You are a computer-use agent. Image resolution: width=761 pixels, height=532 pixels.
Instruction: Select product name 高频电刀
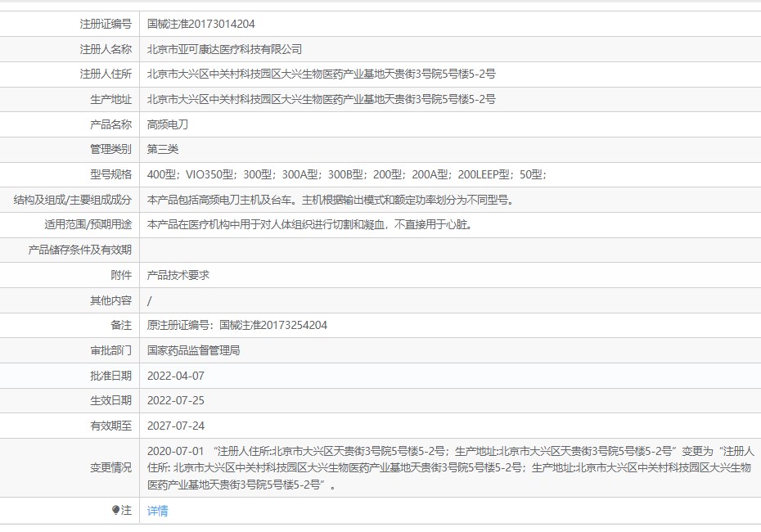coord(168,124)
